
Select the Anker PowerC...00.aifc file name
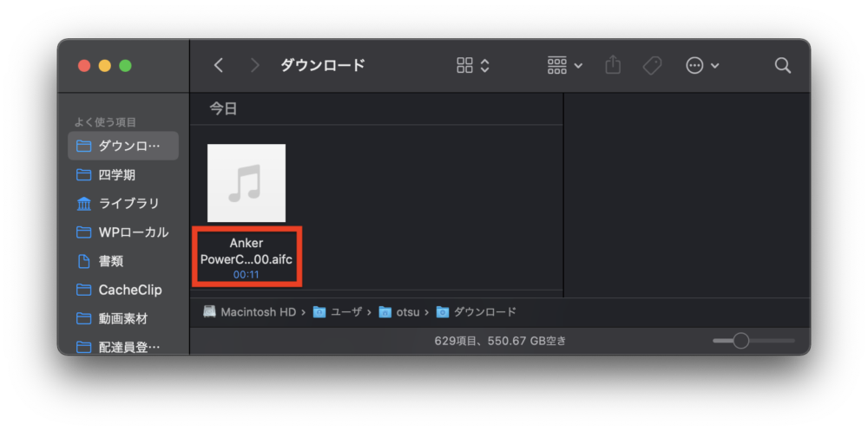tap(246, 251)
